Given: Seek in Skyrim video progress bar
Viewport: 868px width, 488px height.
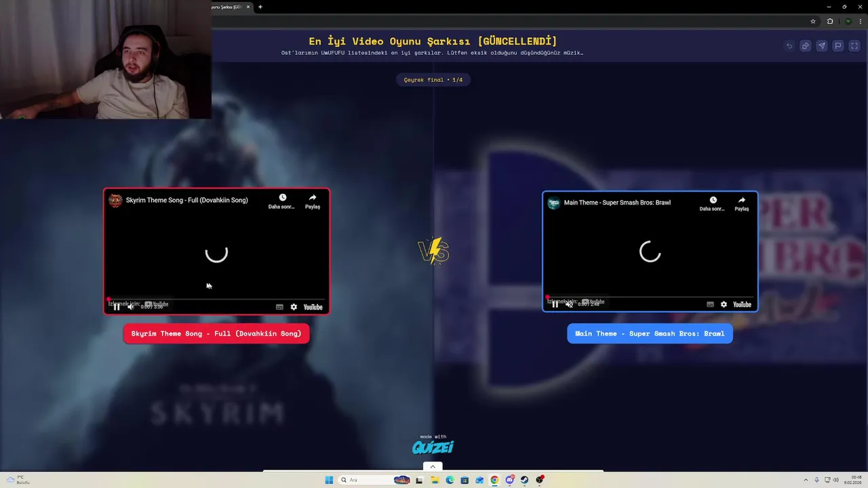Looking at the screenshot, I should (216, 299).
